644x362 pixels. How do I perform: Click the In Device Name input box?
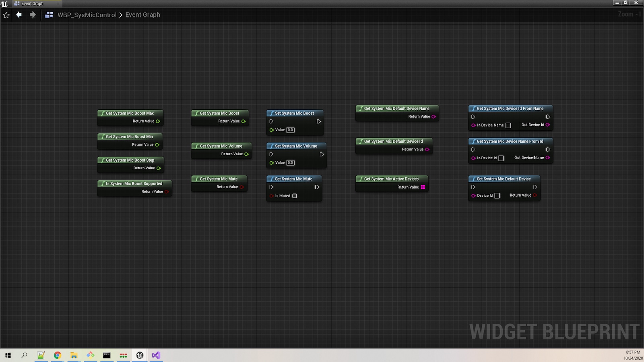tap(508, 125)
